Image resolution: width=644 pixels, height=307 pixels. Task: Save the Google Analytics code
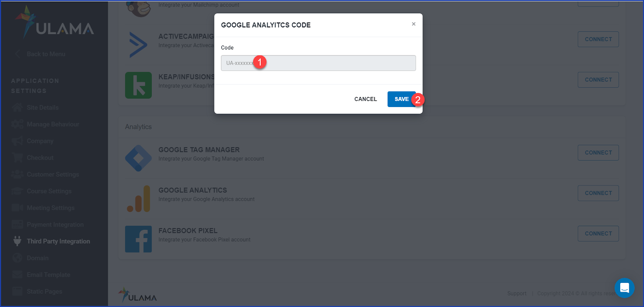401,99
